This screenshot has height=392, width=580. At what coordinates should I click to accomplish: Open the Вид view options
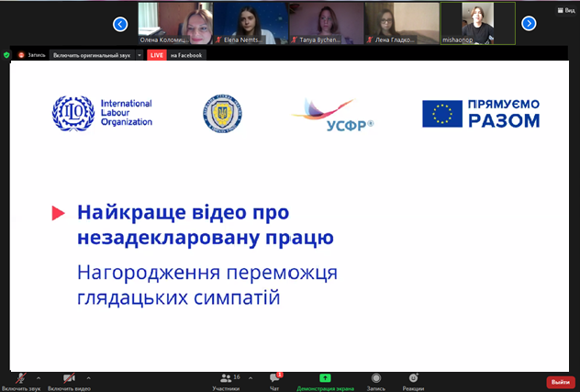tap(566, 11)
